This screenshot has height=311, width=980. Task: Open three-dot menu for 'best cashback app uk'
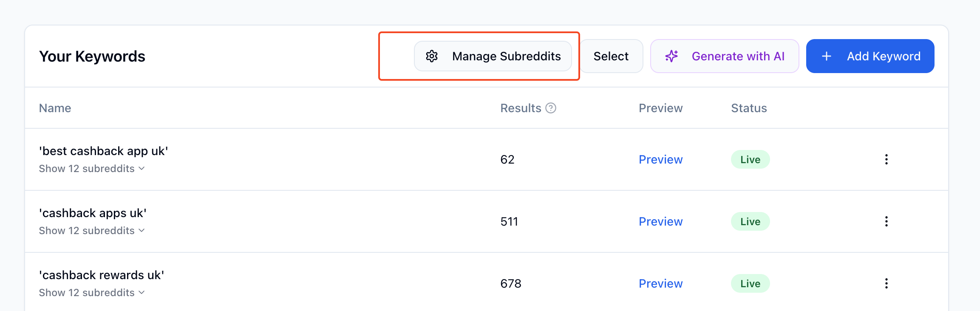pyautogui.click(x=887, y=159)
